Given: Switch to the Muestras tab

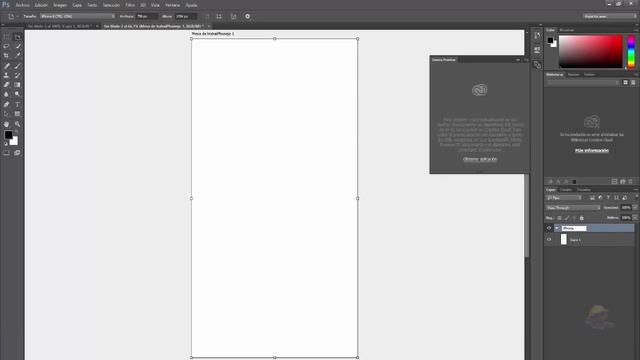Looking at the screenshot, I should (x=567, y=30).
